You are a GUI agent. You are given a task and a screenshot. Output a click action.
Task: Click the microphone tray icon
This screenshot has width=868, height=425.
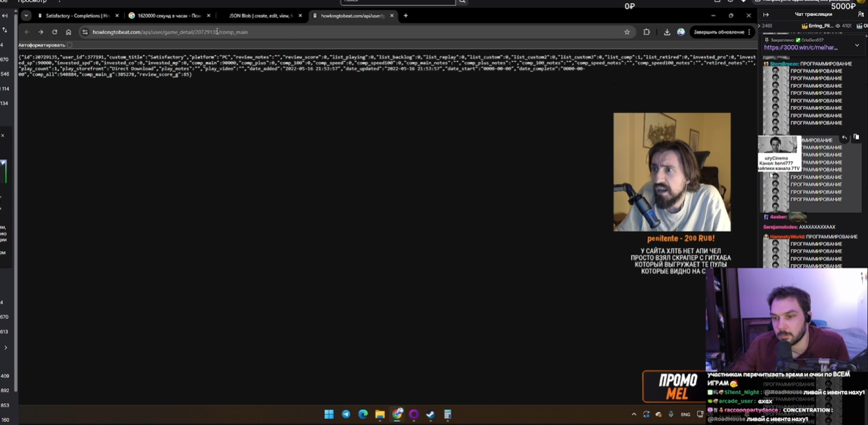(671, 414)
